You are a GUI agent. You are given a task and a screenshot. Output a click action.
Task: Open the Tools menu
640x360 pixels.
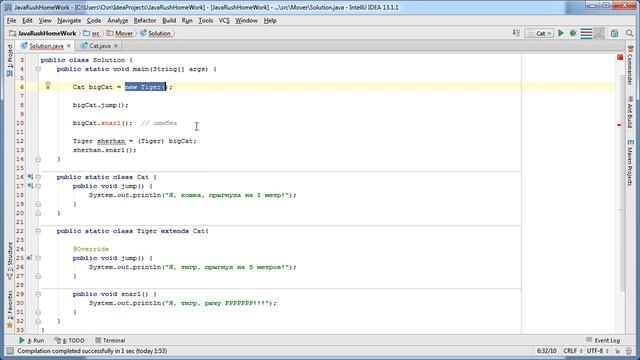(x=205, y=20)
